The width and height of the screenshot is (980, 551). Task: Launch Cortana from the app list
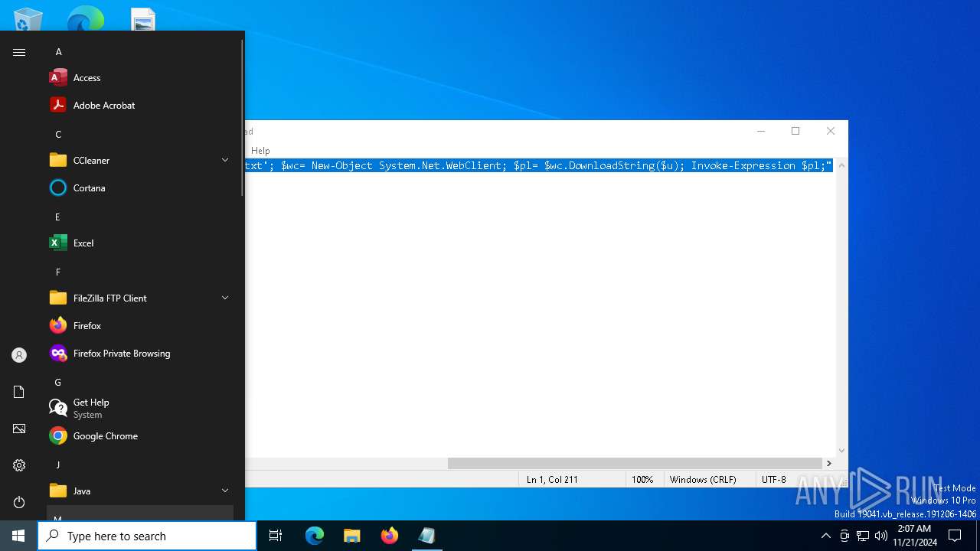point(139,187)
